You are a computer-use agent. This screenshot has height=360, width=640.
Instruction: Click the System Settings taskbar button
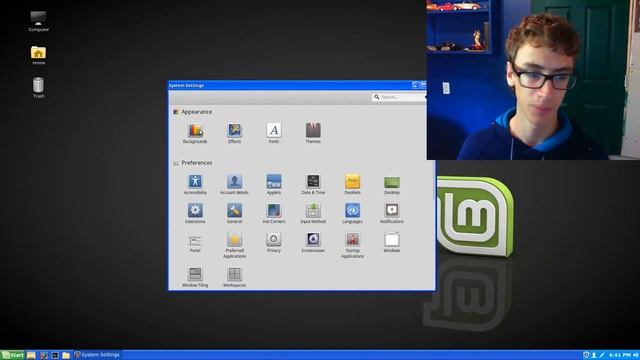coord(97,355)
